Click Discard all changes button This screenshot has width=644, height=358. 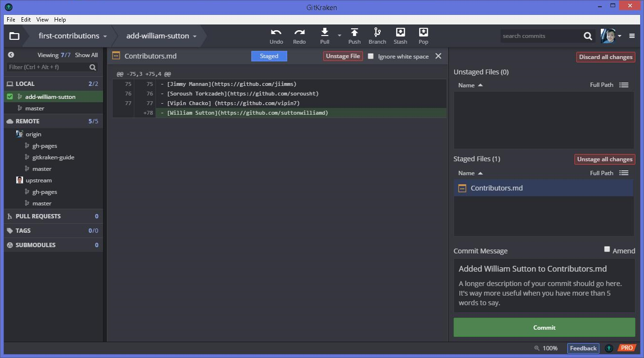click(606, 57)
